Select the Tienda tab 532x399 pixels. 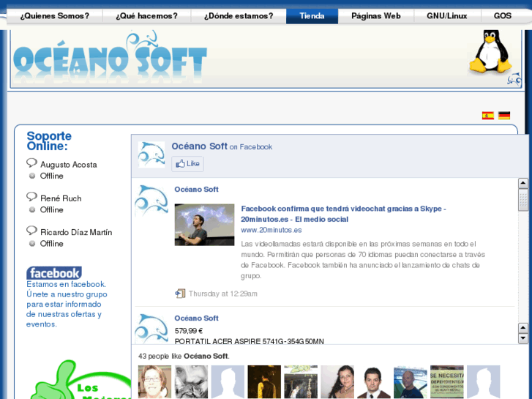[312, 16]
